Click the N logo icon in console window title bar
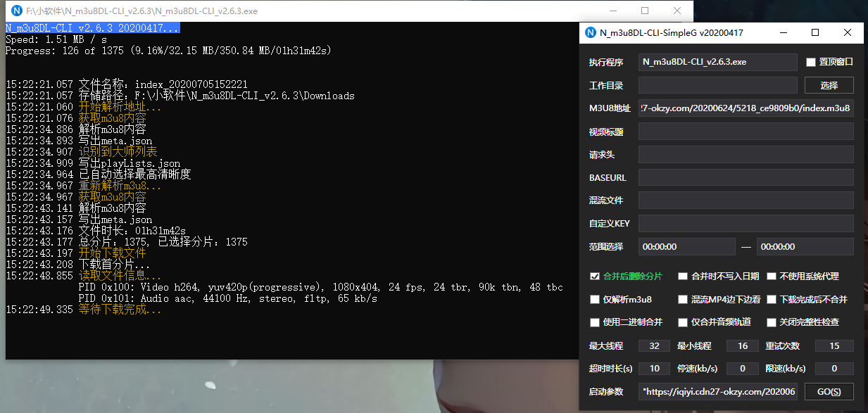Image resolution: width=868 pixels, height=413 pixels. pos(15,11)
